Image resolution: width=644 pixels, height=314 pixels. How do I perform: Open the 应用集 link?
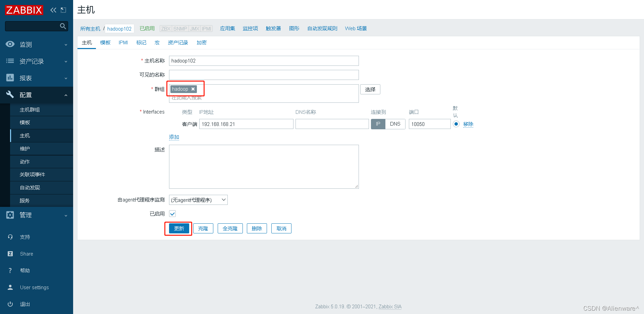pyautogui.click(x=227, y=29)
